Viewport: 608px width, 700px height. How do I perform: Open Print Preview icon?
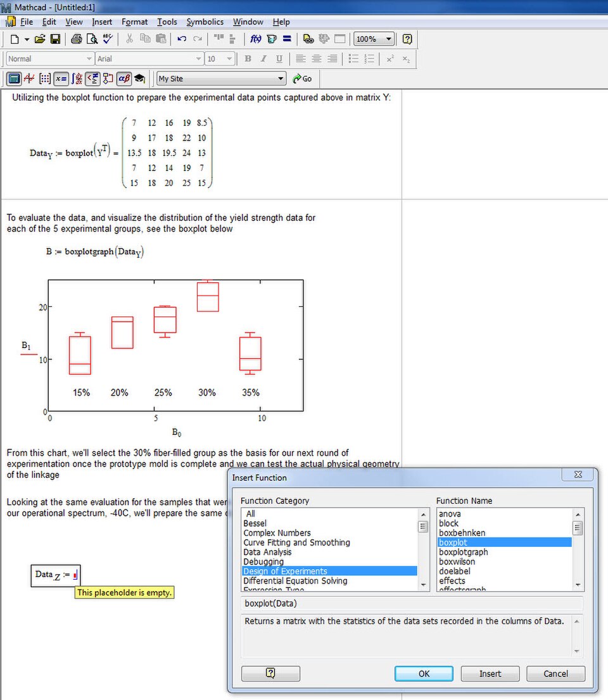point(92,39)
